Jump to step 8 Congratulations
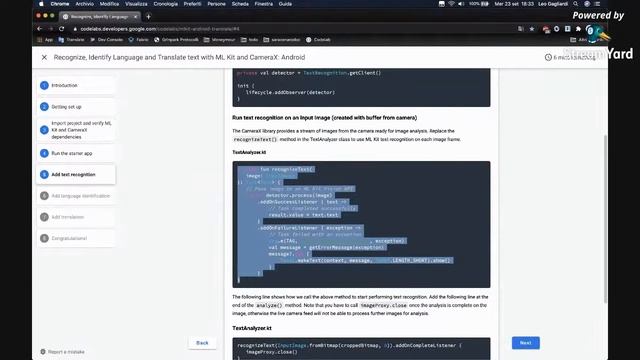The image size is (640, 360). [76, 238]
